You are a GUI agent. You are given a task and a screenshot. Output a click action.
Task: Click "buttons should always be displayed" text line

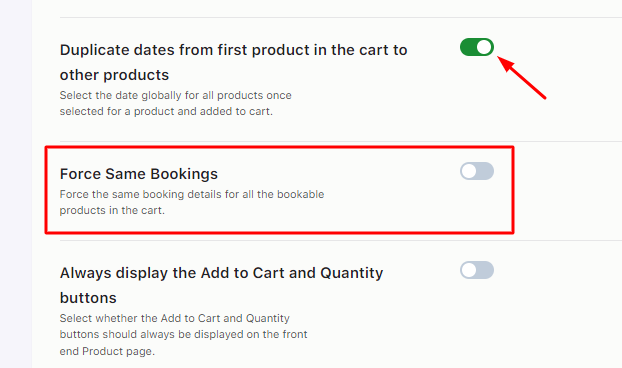(183, 334)
